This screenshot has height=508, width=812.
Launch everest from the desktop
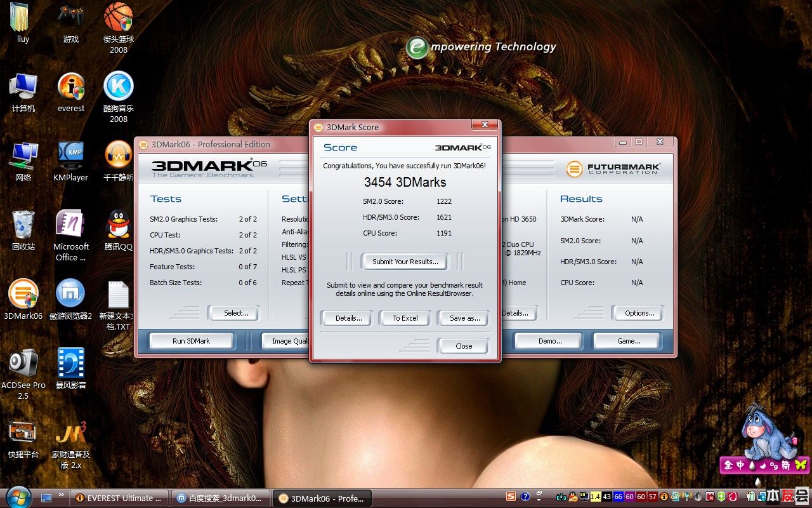tap(71, 92)
